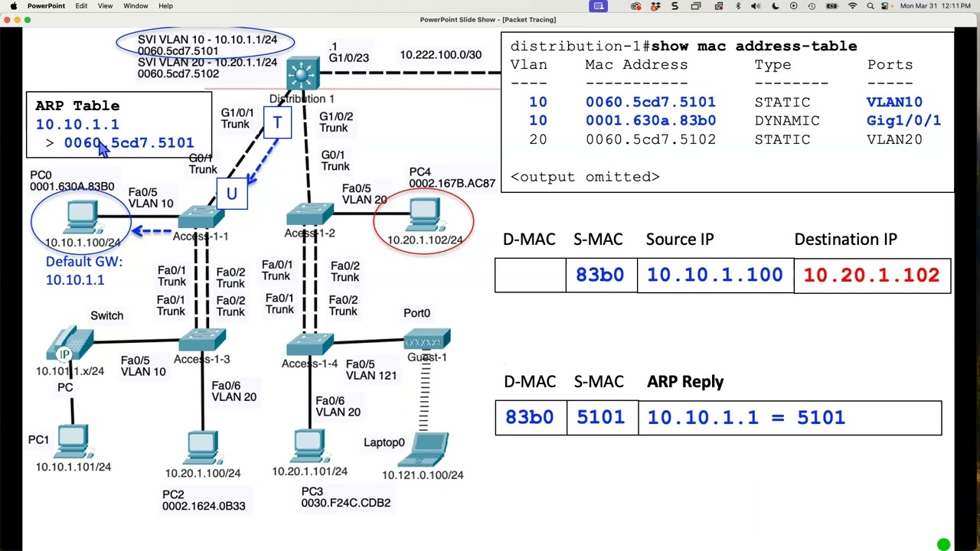Click the 10.222.100.0/30 network label
Screen dimensions: 980x551
(x=441, y=55)
